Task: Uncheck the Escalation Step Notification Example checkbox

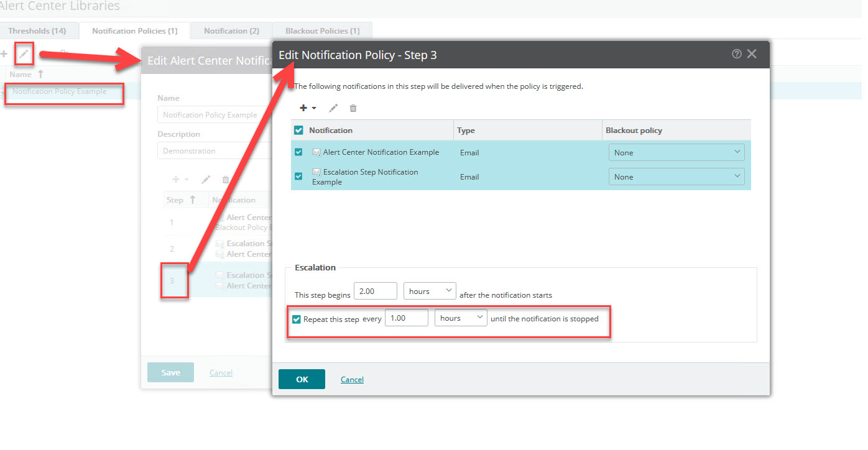Action: pos(298,177)
